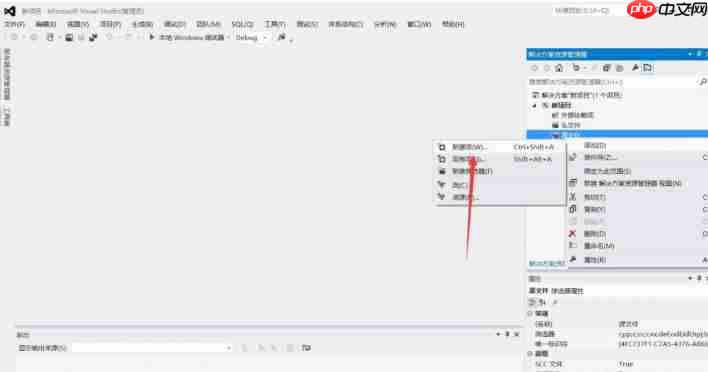Open the 窗口(W) menu
Screen dimensions: 708x372
(419, 24)
